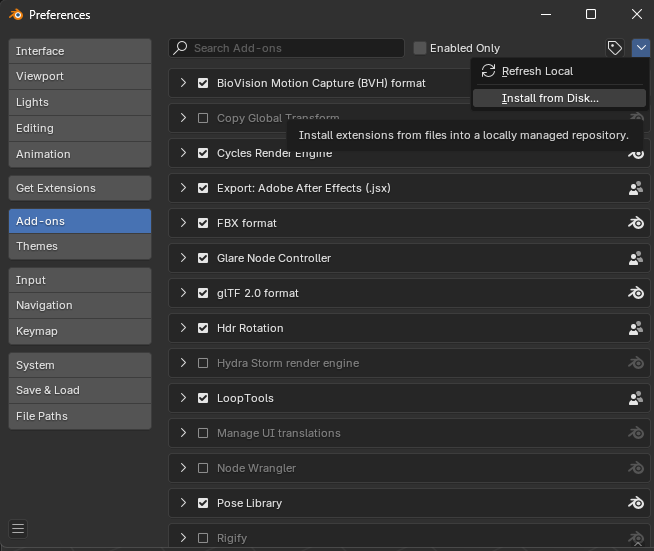Open the hamburger menu at bottom left
This screenshot has width=654, height=551.
click(x=18, y=529)
